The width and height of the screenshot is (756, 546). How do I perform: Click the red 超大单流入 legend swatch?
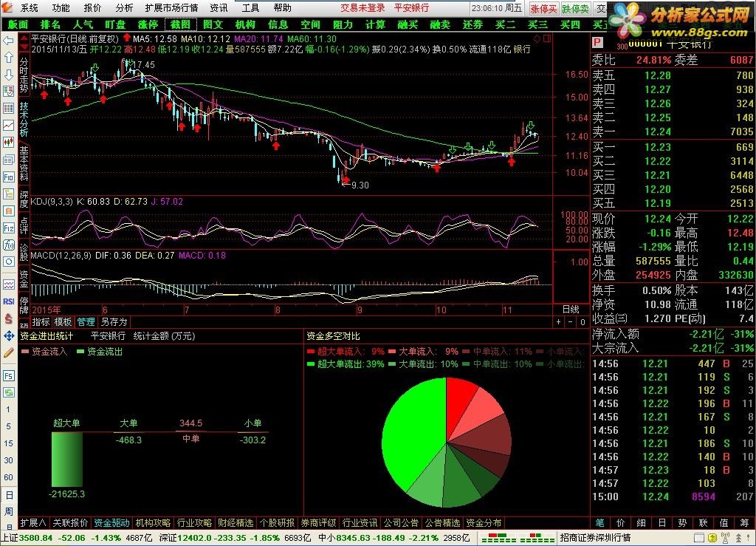click(310, 352)
